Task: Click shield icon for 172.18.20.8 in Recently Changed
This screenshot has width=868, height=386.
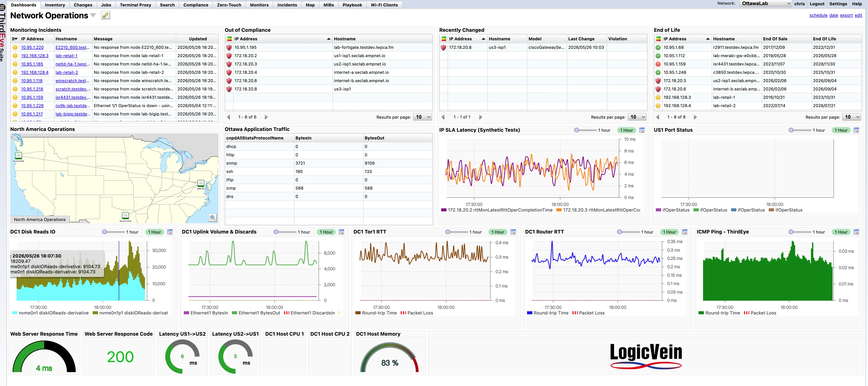Action: pyautogui.click(x=443, y=47)
